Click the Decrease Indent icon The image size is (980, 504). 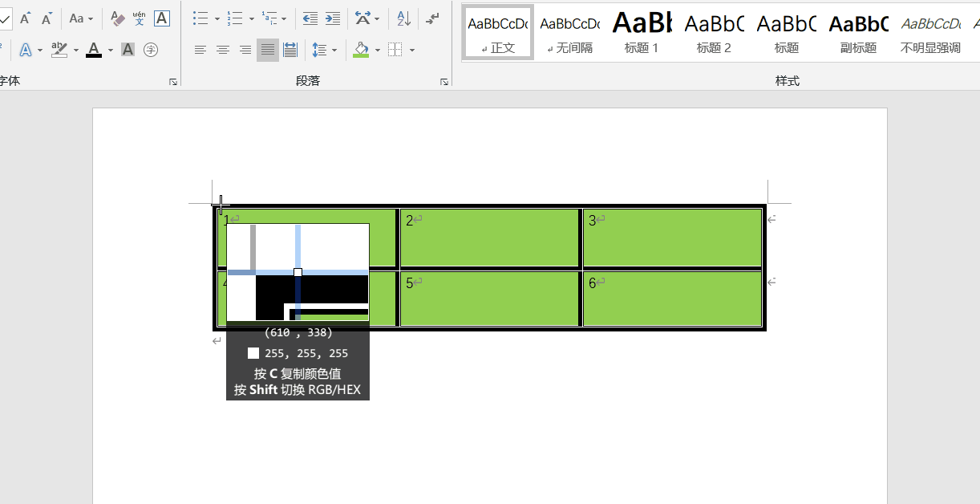310,18
